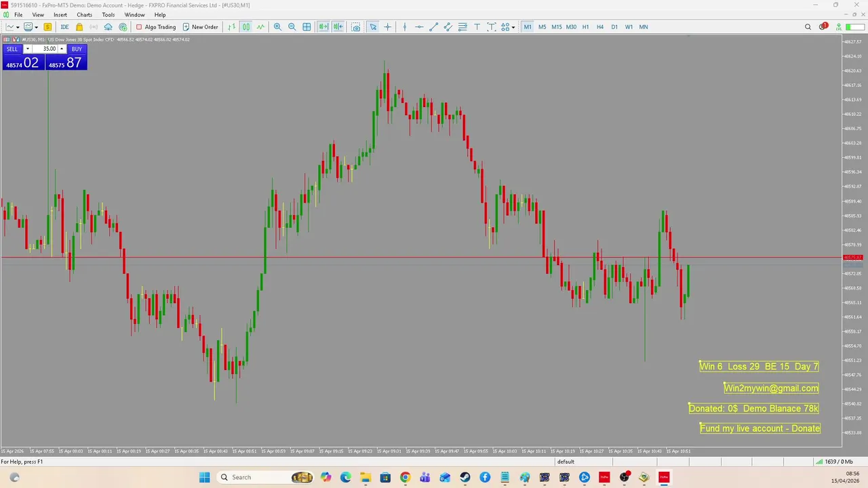Insert a text object
This screenshot has width=868, height=488.
[x=477, y=27]
